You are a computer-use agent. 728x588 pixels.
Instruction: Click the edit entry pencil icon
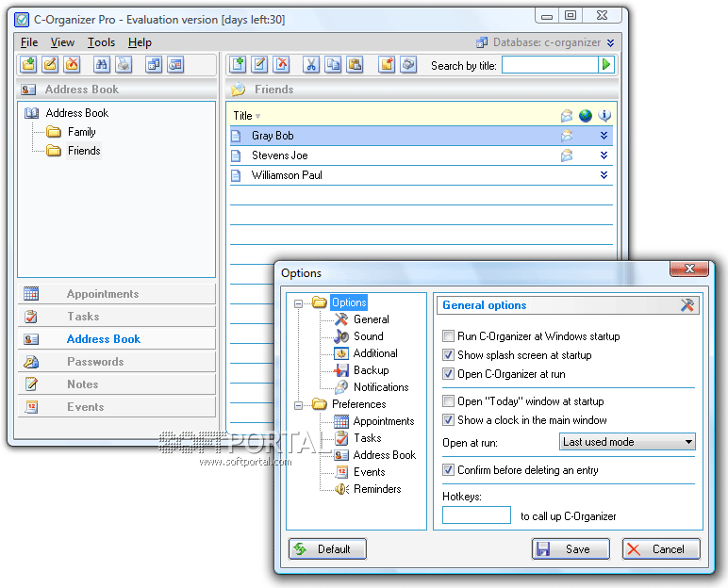(x=259, y=64)
